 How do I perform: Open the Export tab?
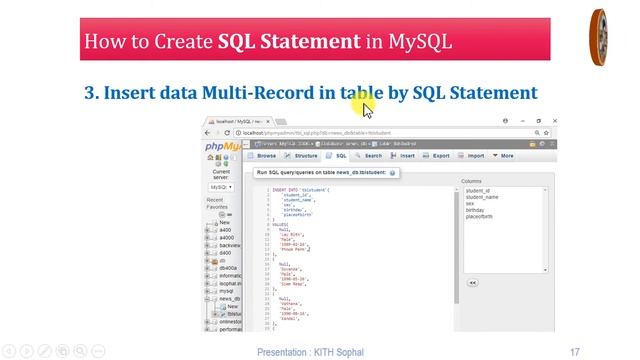click(x=436, y=156)
